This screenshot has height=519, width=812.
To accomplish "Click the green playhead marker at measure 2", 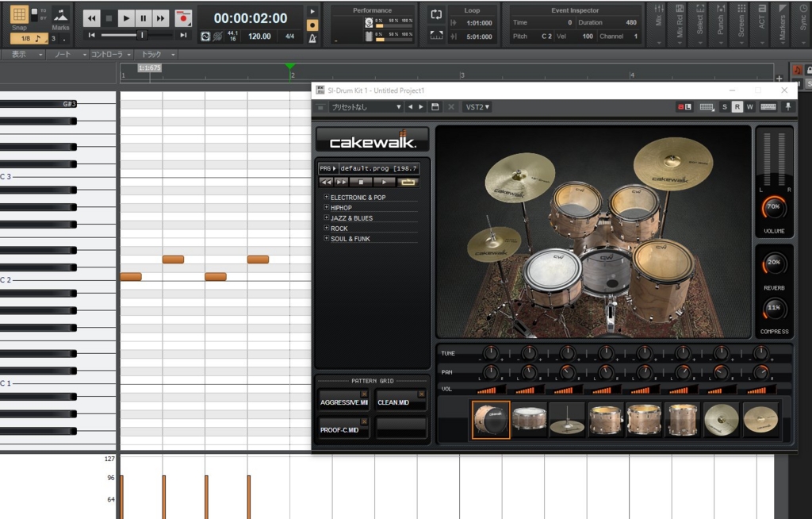I will click(x=290, y=66).
